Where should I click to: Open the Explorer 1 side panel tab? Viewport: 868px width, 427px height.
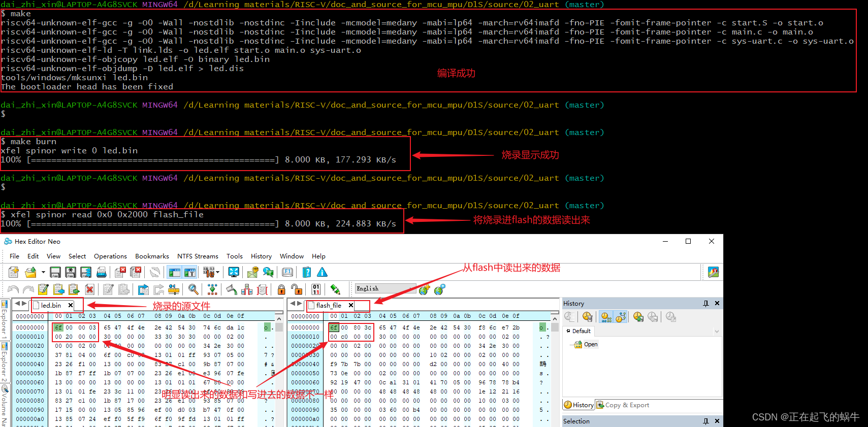[x=4, y=320]
